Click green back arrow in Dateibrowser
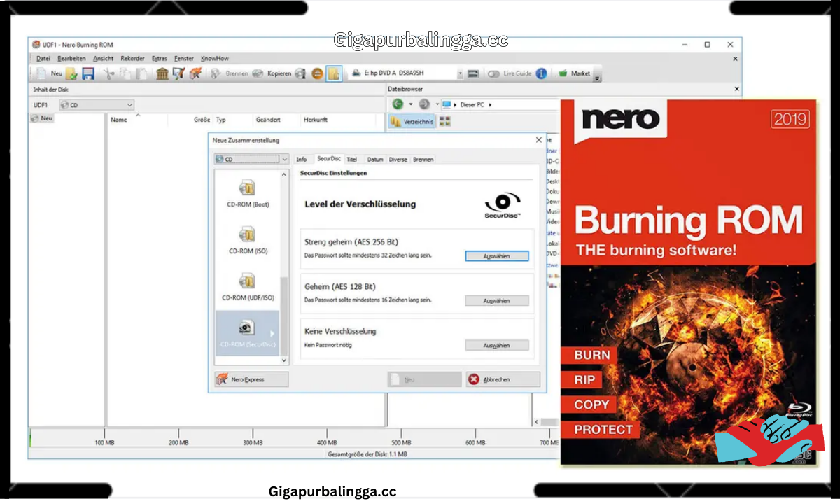Screen dimensions: 840x504 pos(398,104)
